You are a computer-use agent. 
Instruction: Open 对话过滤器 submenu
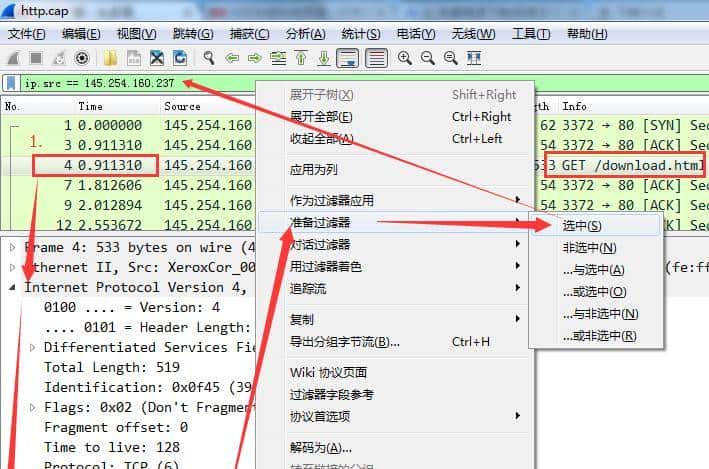[395, 245]
